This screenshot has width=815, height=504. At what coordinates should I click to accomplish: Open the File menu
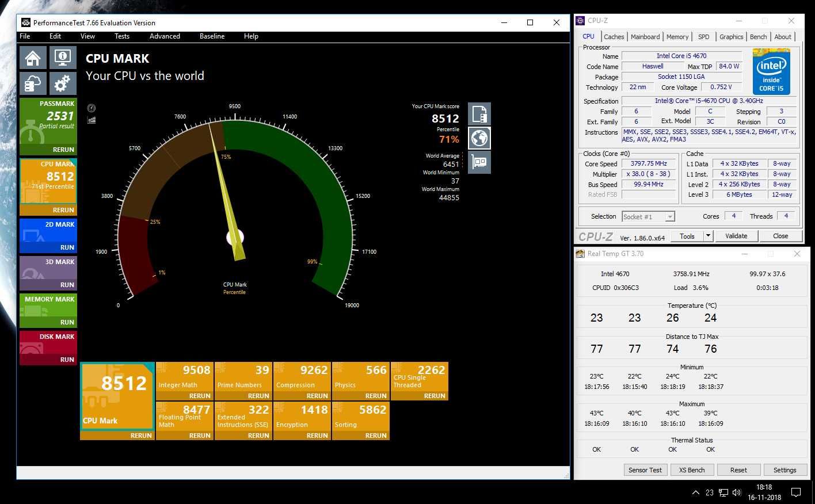25,36
